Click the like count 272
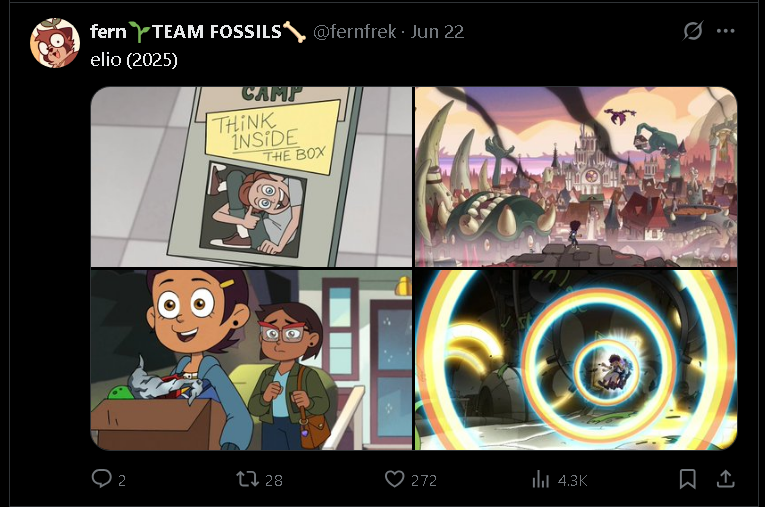Screen dimensions: 765x507 (x=423, y=480)
